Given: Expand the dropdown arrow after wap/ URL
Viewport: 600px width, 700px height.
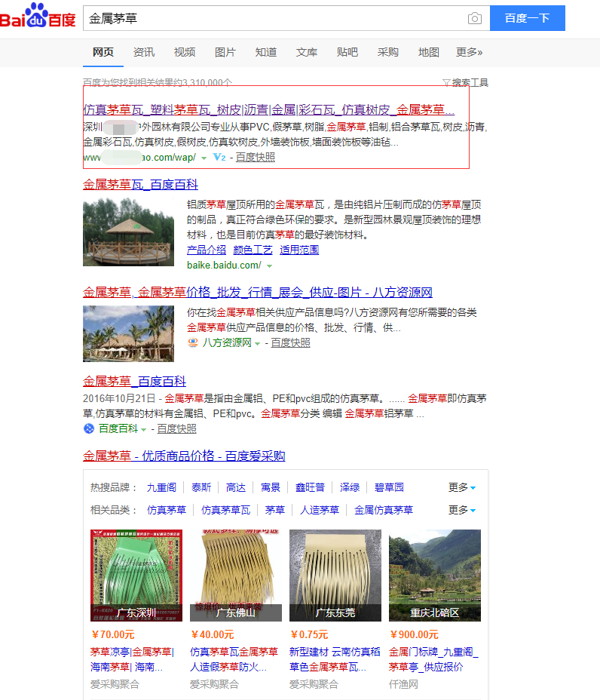Looking at the screenshot, I should pyautogui.click(x=204, y=158).
